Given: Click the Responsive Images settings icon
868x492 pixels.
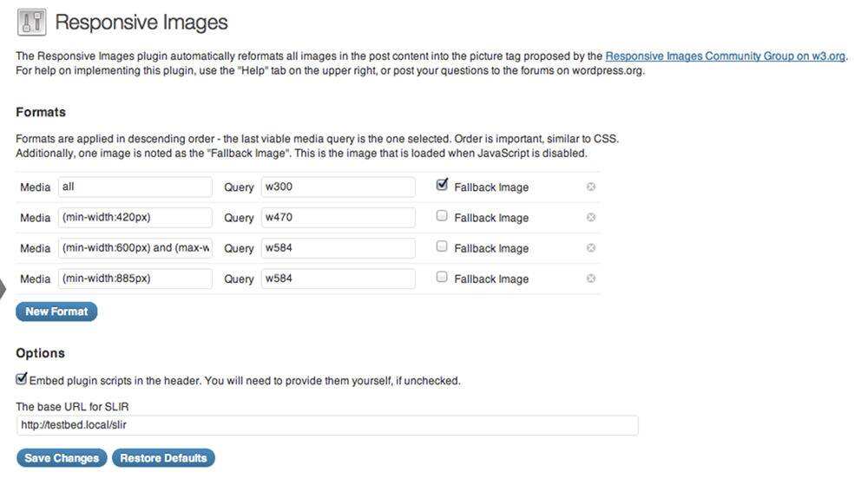Looking at the screenshot, I should point(31,22).
